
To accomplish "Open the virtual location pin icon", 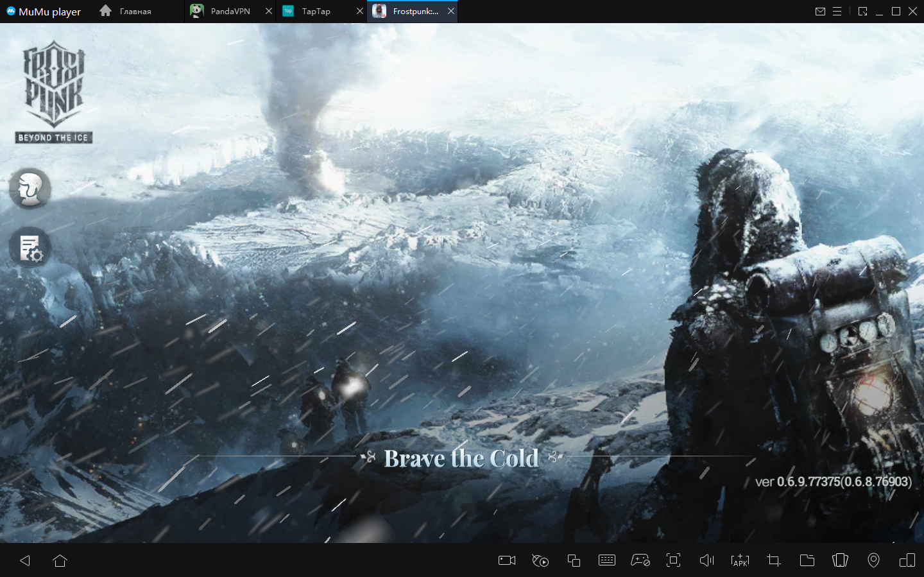I will click(873, 560).
